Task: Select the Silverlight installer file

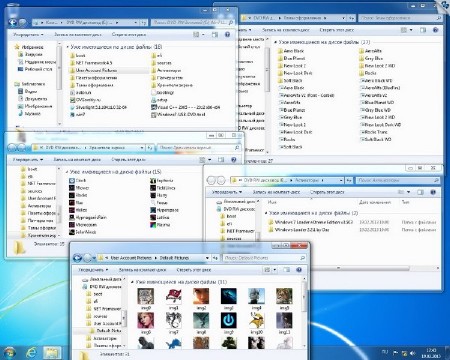Action: [98, 107]
